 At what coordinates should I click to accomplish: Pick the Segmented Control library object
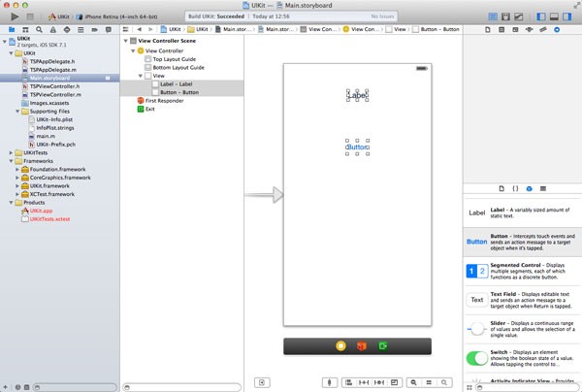522,271
